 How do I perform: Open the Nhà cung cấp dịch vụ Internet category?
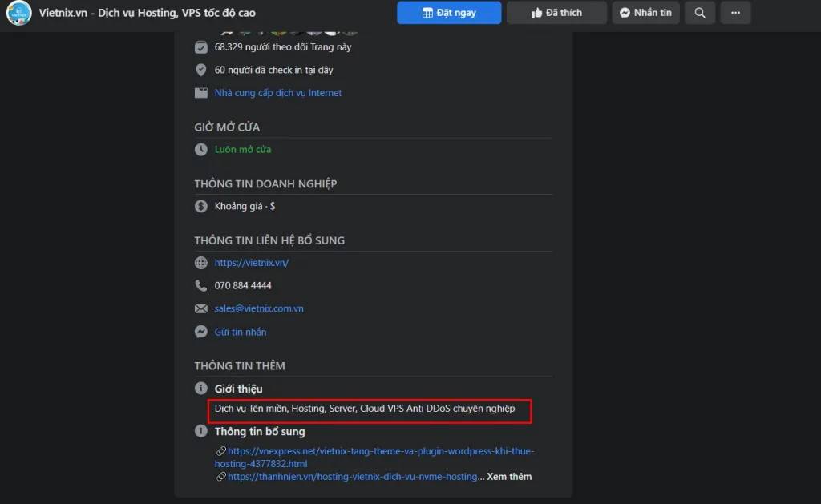click(x=277, y=93)
